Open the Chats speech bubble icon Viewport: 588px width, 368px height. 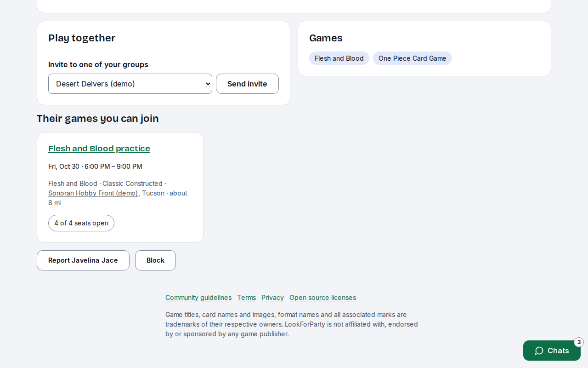click(539, 351)
